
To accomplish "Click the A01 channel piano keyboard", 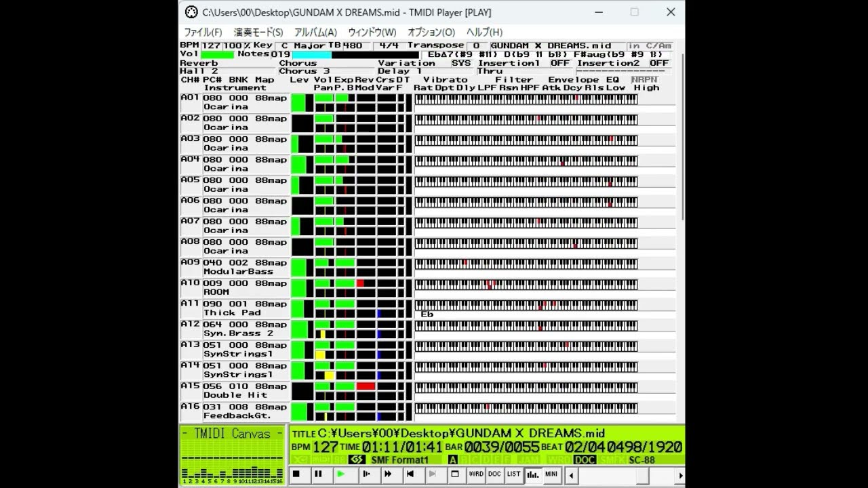I will tap(526, 99).
